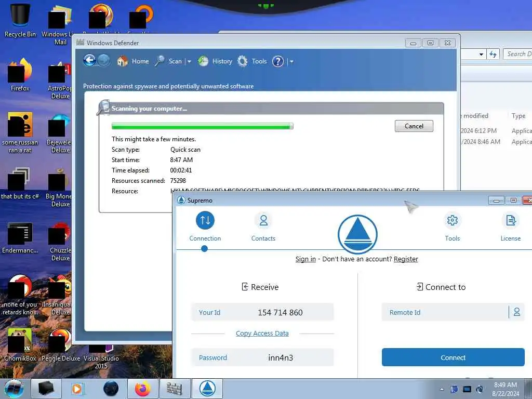The width and height of the screenshot is (532, 399).
Task: Select the AstroPop Deluxe desktop icon
Action: coord(59,79)
